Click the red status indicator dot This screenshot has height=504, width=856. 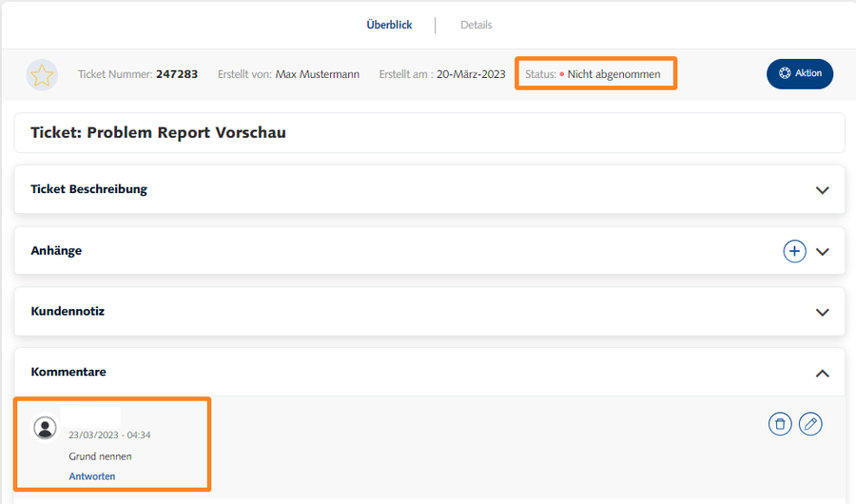(x=562, y=74)
